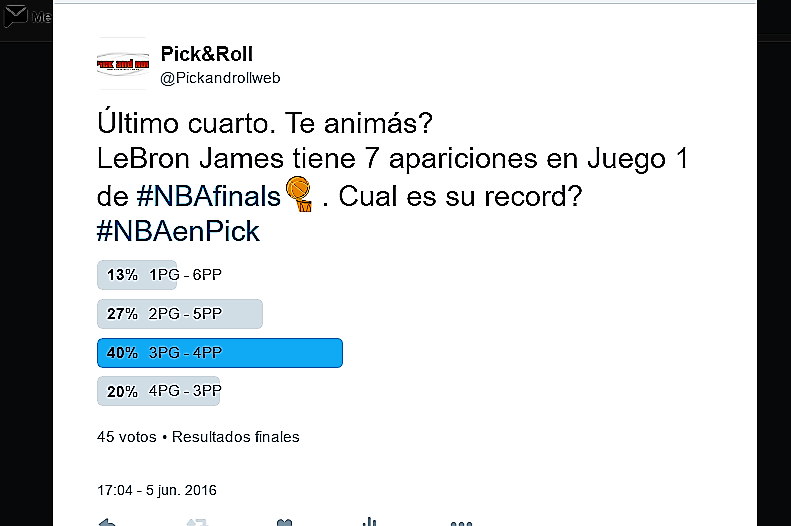Click the tweet question text about LeBron James
The width and height of the screenshot is (791, 526).
pyautogui.click(x=393, y=159)
